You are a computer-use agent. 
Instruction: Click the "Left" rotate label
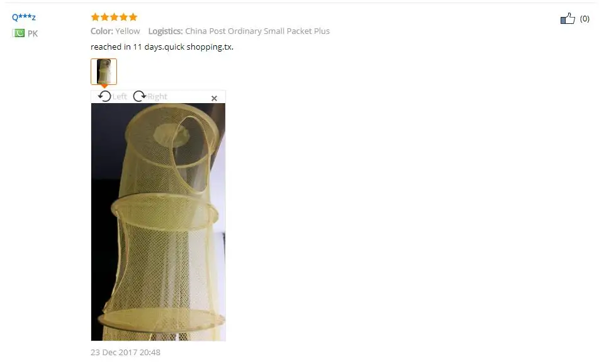(120, 97)
